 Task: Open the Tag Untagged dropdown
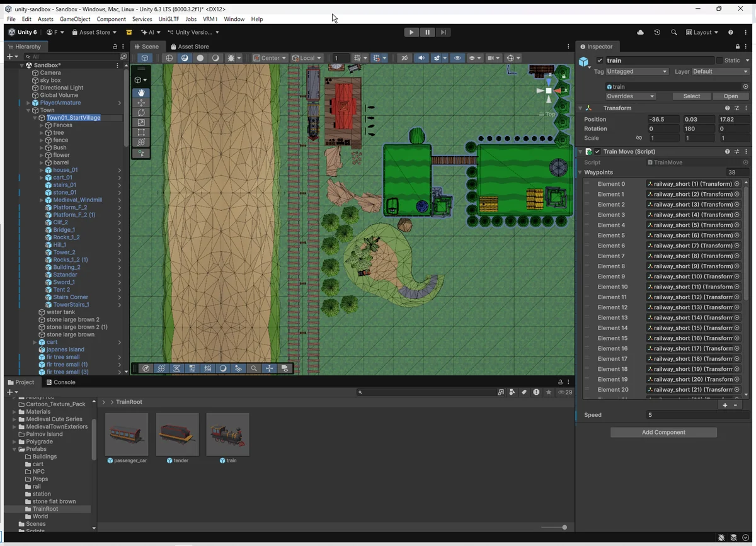[x=637, y=72]
